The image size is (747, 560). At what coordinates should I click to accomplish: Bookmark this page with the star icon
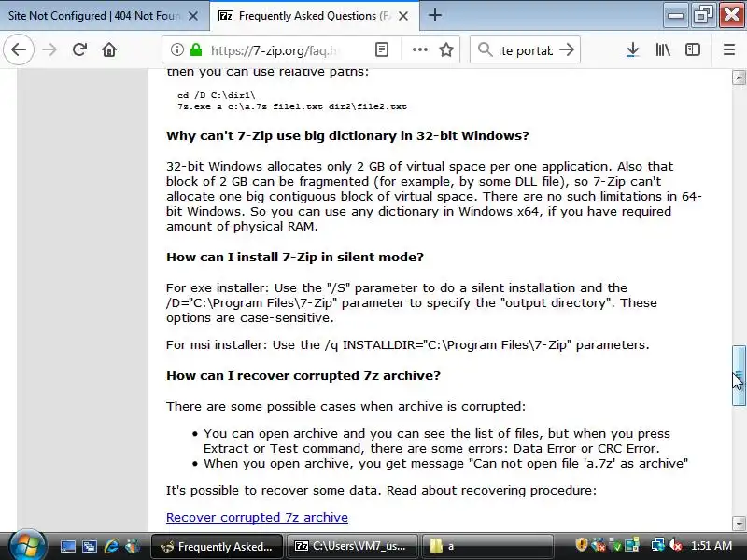click(446, 49)
